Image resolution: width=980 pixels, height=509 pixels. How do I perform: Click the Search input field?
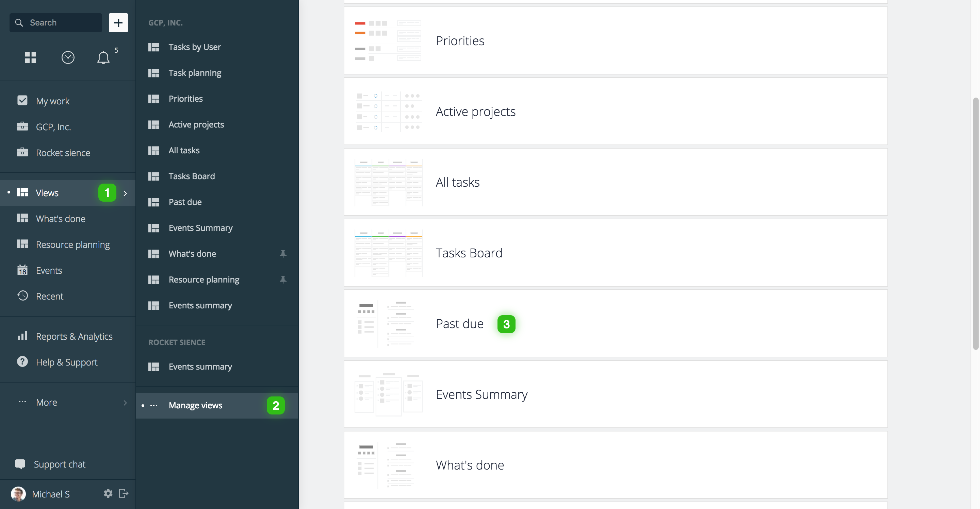point(55,23)
